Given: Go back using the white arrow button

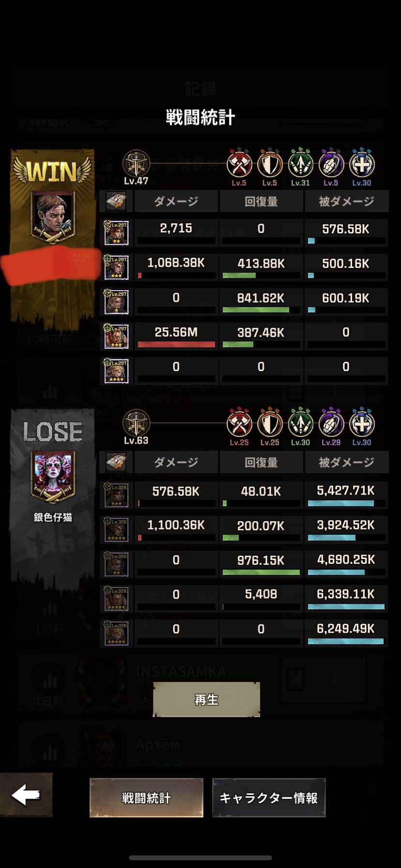Looking at the screenshot, I should 26,795.
